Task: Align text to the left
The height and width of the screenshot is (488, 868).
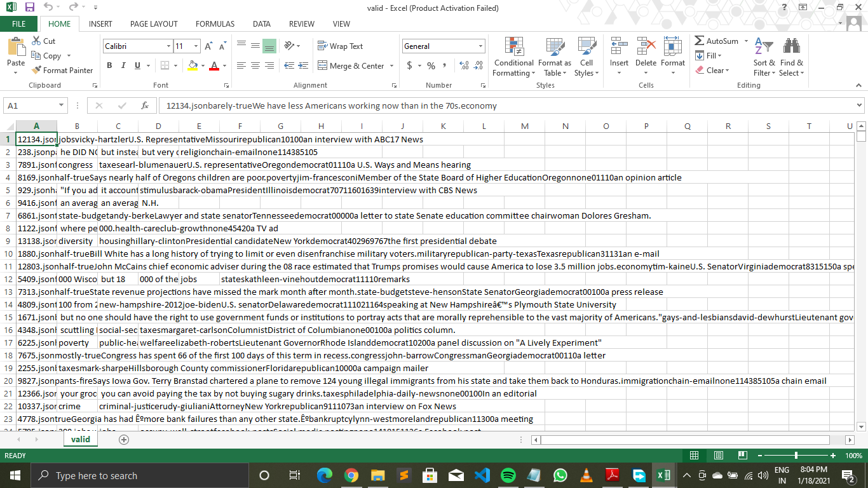Action: pyautogui.click(x=241, y=65)
